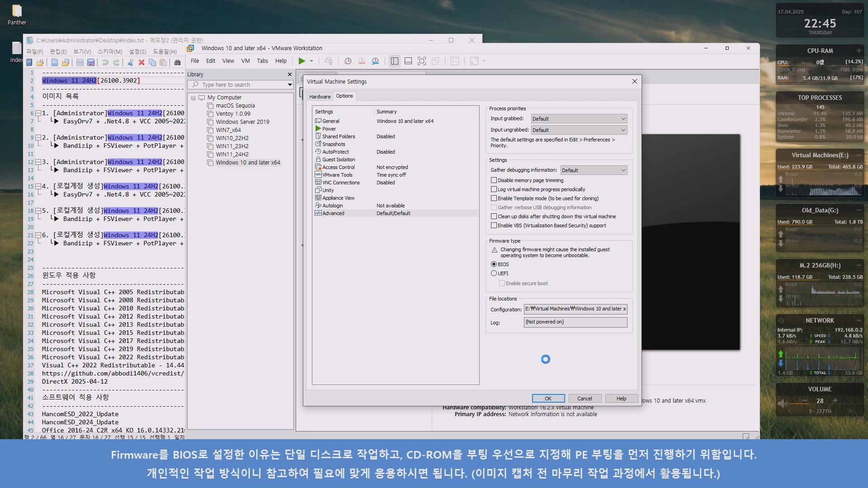Collapse the My Computer tree node
This screenshot has width=868, height=488.
(193, 98)
